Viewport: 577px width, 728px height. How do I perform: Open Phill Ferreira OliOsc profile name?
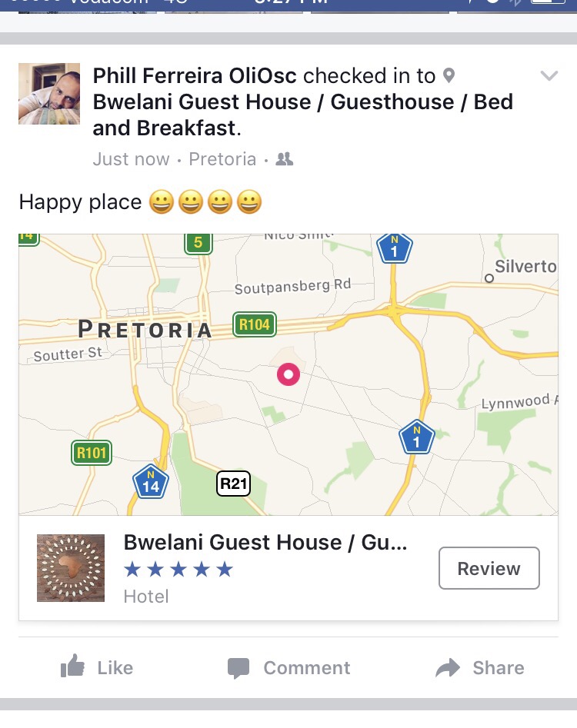coord(195,76)
